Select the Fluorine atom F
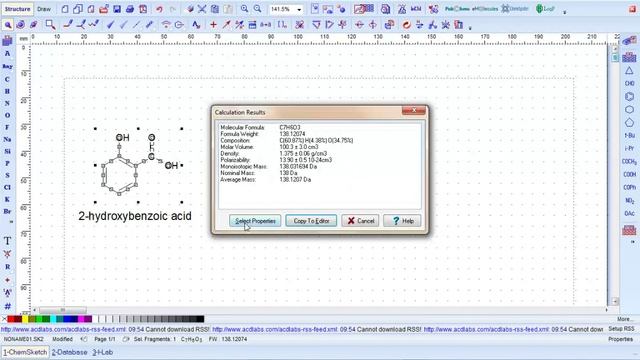 click(x=7, y=127)
